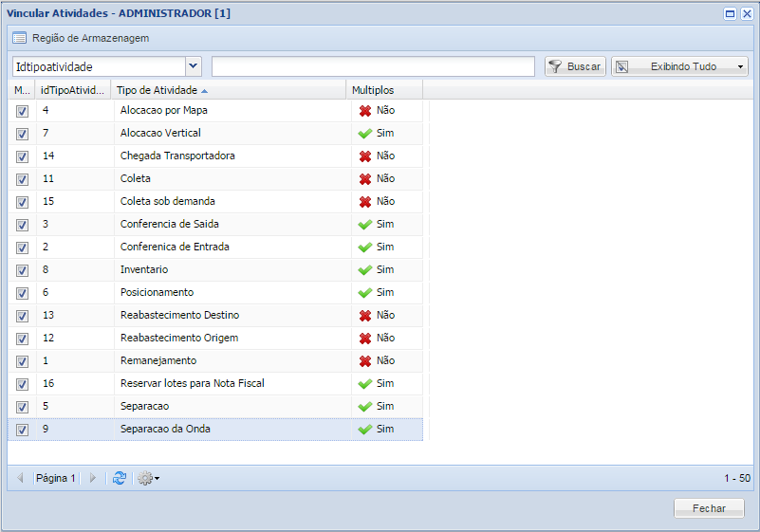
Task: Open the gear settings menu in footer
Action: tap(147, 478)
